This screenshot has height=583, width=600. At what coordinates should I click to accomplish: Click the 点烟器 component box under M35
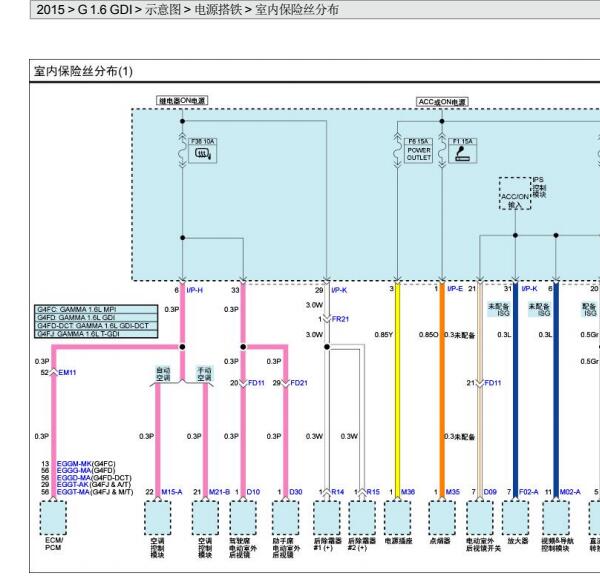click(x=442, y=518)
